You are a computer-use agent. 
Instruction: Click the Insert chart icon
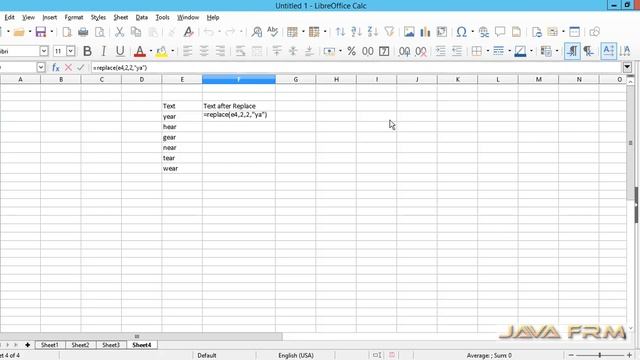pos(425,32)
